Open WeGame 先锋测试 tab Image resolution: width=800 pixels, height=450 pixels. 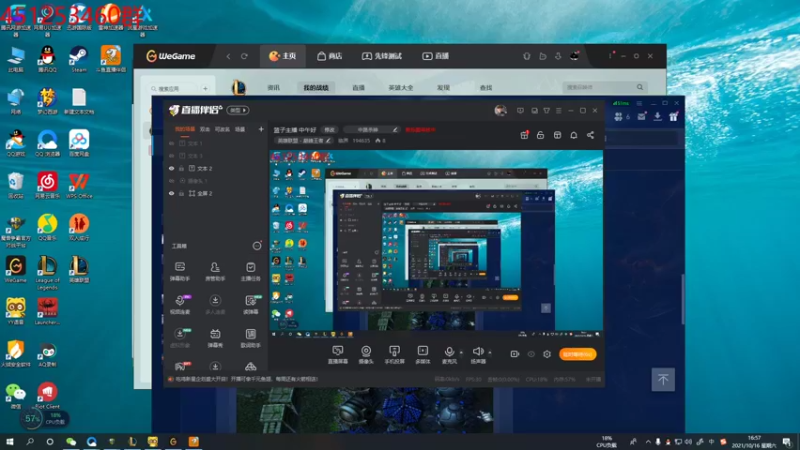[382, 56]
